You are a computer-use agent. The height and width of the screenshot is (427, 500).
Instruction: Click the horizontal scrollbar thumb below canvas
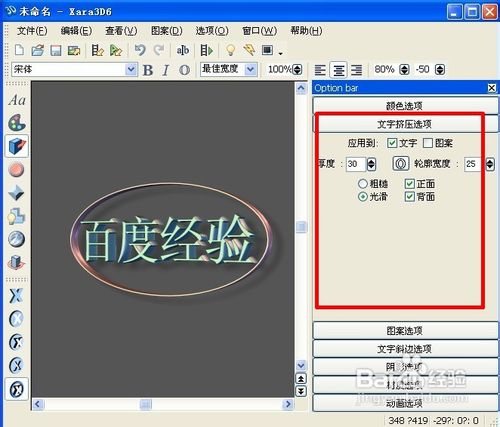click(x=146, y=404)
